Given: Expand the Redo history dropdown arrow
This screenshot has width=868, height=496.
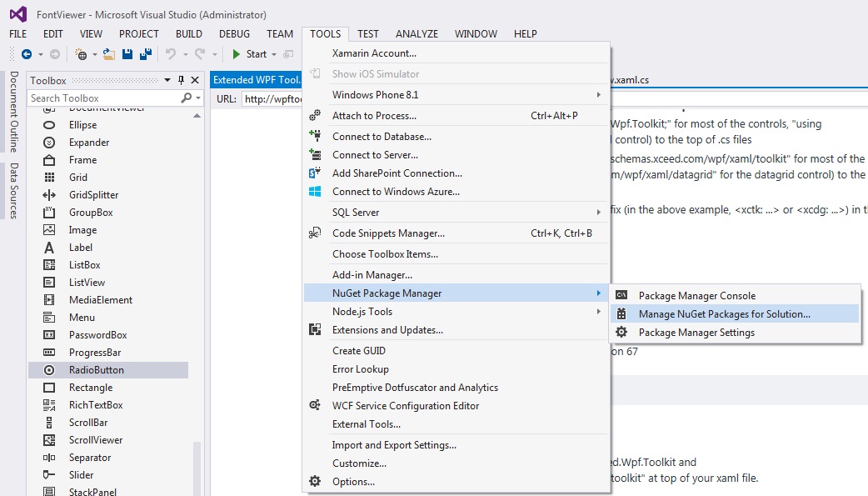Looking at the screenshot, I should pos(215,54).
